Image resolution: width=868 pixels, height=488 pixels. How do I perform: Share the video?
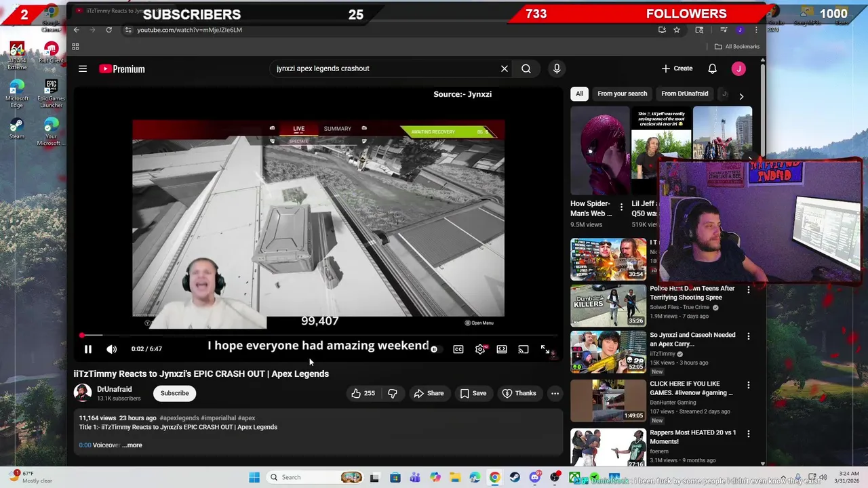point(429,393)
